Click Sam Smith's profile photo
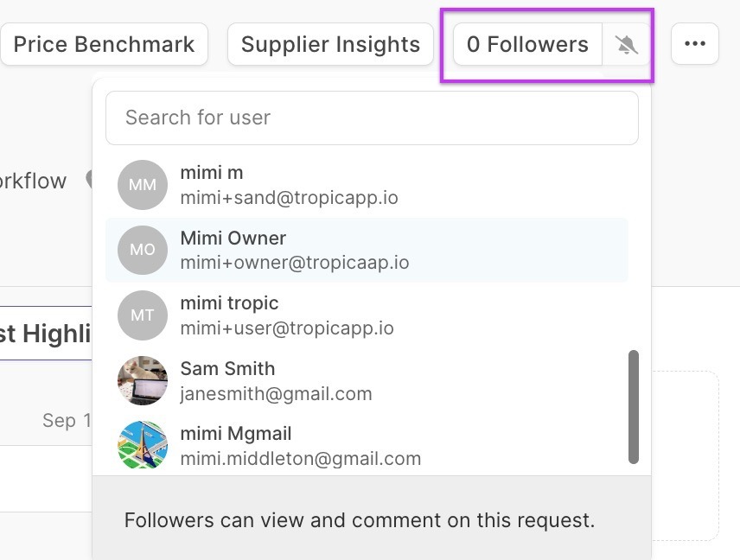The height and width of the screenshot is (560, 740). click(x=143, y=380)
